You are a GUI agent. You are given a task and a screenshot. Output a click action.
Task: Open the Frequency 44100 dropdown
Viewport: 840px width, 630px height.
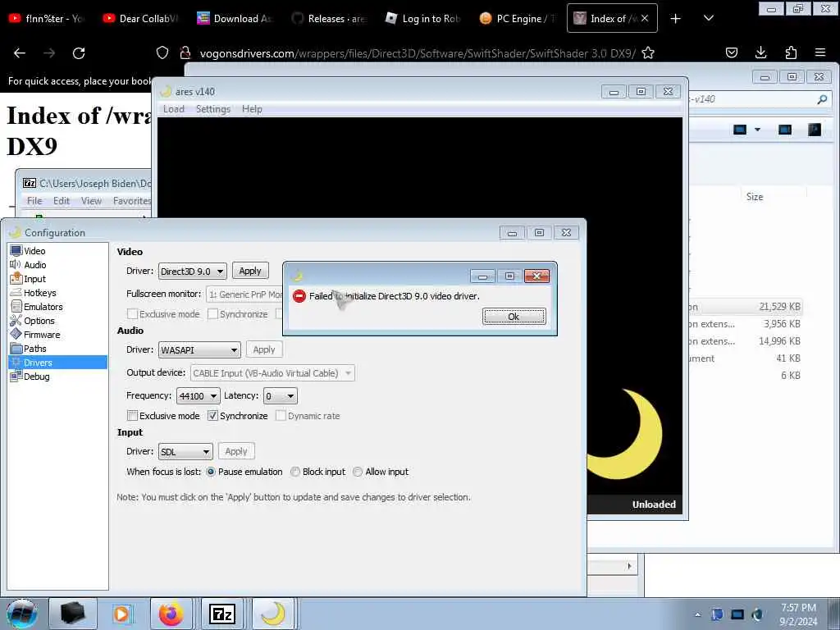198,396
